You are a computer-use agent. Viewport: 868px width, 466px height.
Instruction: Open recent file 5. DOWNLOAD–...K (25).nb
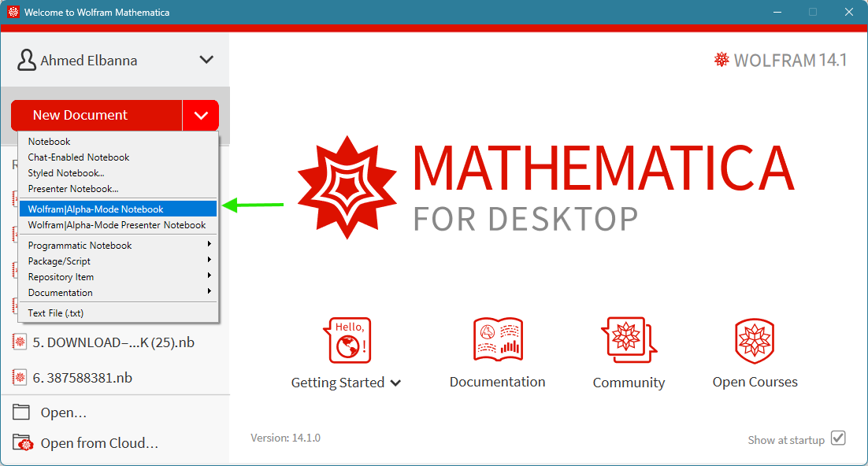tap(113, 342)
